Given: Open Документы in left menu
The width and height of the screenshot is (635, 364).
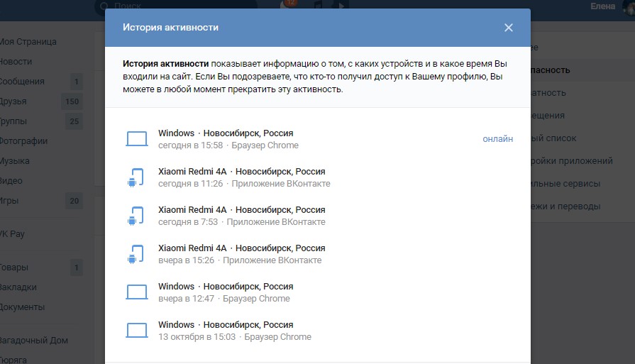Looking at the screenshot, I should [23, 307].
